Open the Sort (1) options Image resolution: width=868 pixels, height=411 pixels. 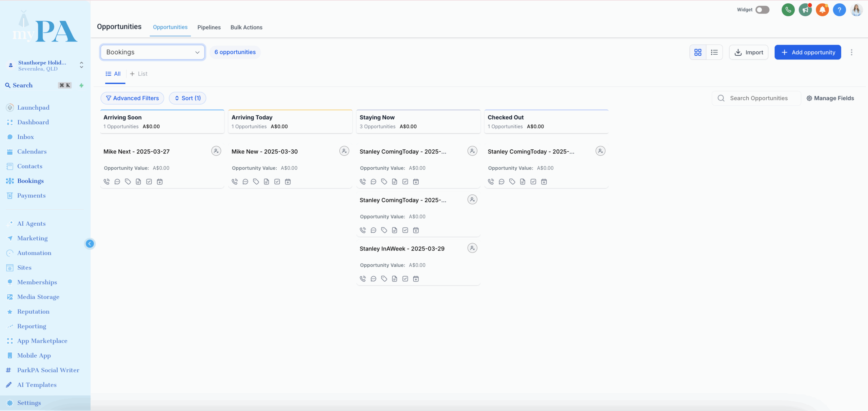(188, 98)
